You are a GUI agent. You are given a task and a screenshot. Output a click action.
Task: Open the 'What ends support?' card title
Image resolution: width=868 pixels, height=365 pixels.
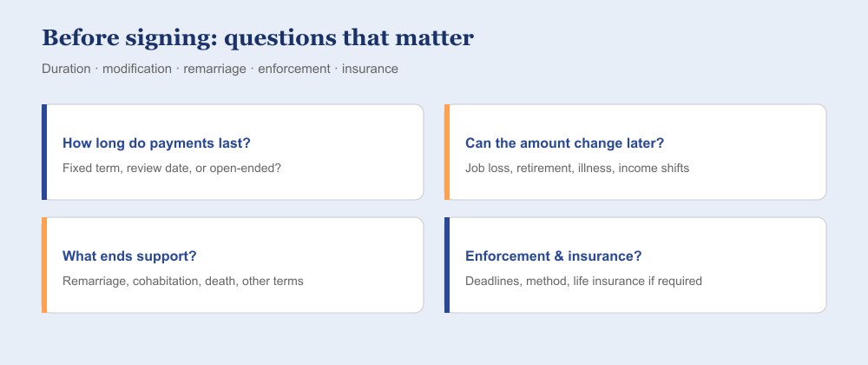(129, 256)
